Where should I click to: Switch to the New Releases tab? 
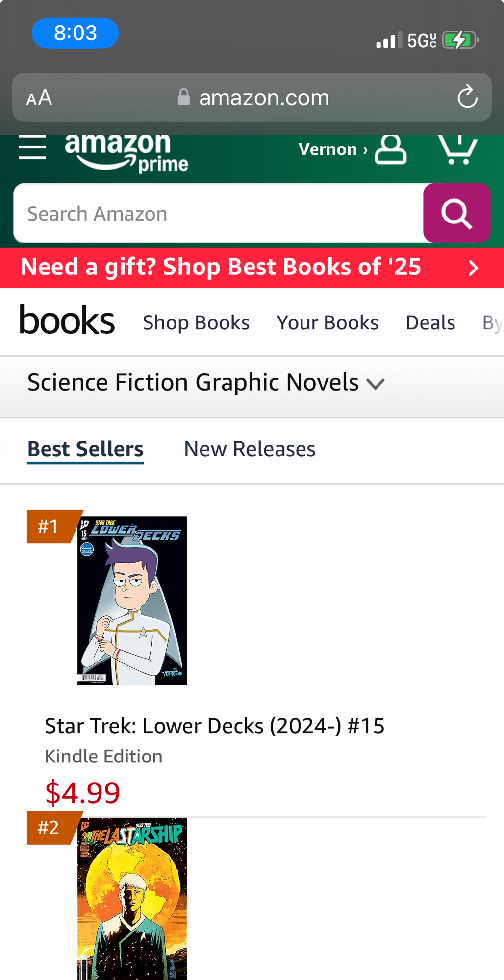[x=250, y=449]
